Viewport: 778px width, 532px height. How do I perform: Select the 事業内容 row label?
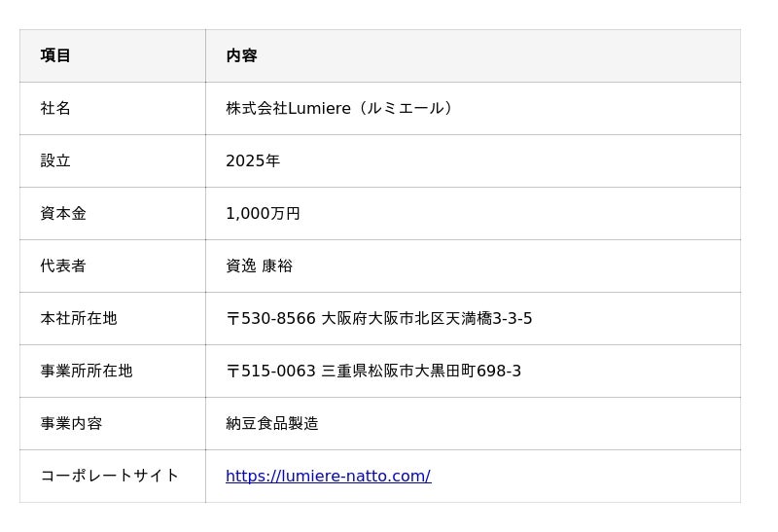[x=71, y=423]
